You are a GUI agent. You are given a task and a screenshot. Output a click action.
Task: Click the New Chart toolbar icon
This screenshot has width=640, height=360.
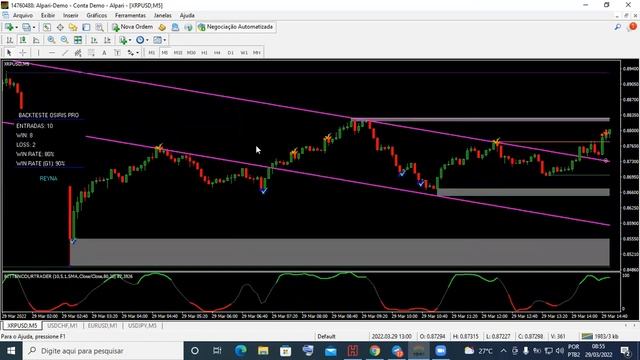[x=9, y=27]
